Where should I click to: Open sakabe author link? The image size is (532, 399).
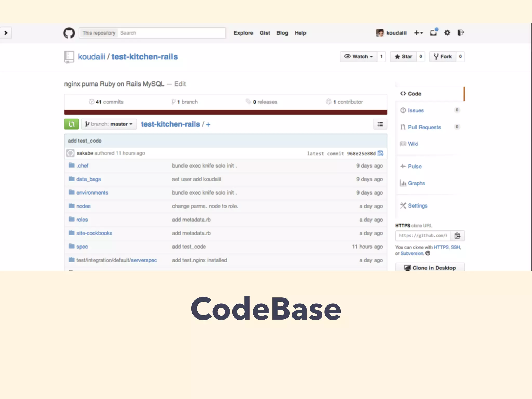tap(85, 153)
